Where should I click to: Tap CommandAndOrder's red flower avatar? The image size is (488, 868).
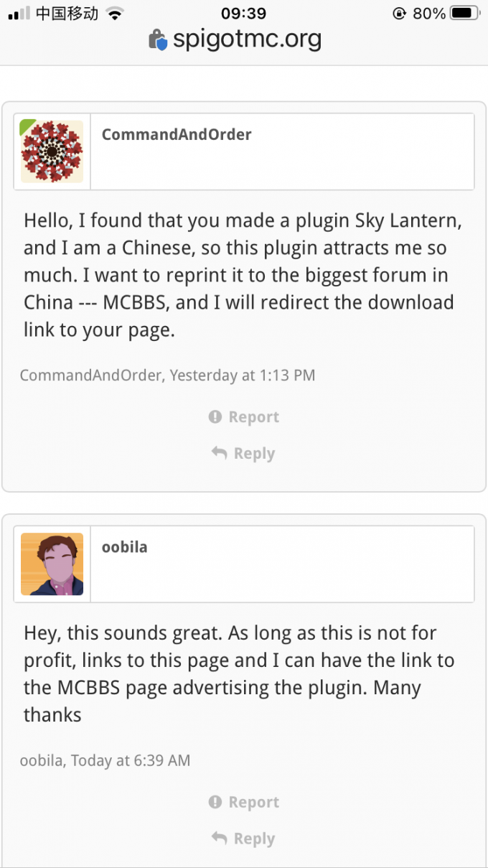tap(52, 151)
